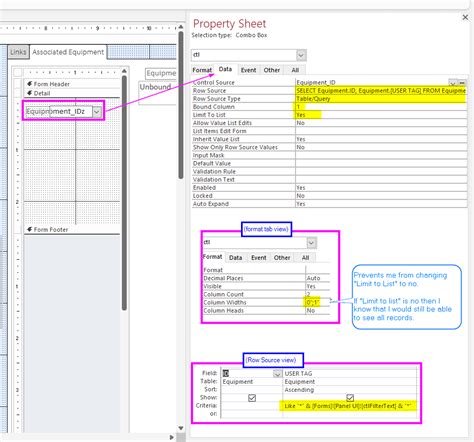Click the subform vertical scrollbar thumb
This screenshot has height=442, width=474.
point(124,193)
